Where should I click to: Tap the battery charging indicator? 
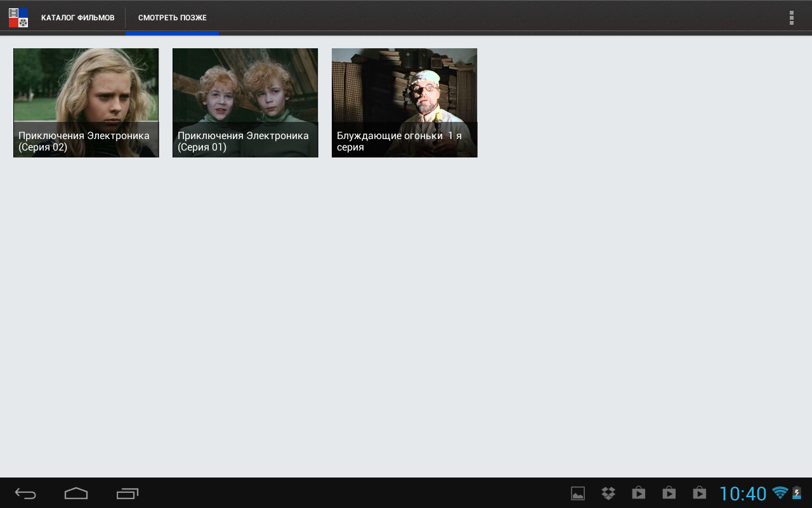coord(797,493)
